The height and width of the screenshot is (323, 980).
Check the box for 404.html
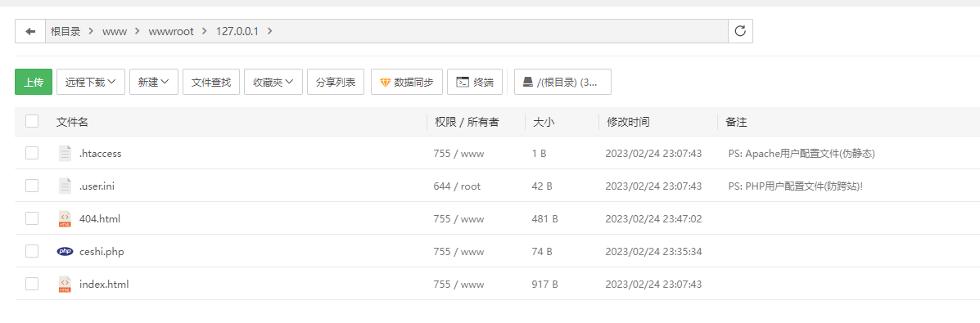coord(32,218)
